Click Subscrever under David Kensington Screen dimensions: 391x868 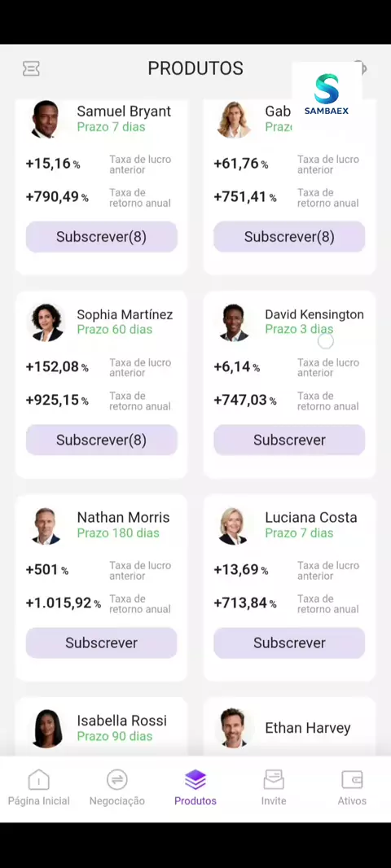[289, 440]
